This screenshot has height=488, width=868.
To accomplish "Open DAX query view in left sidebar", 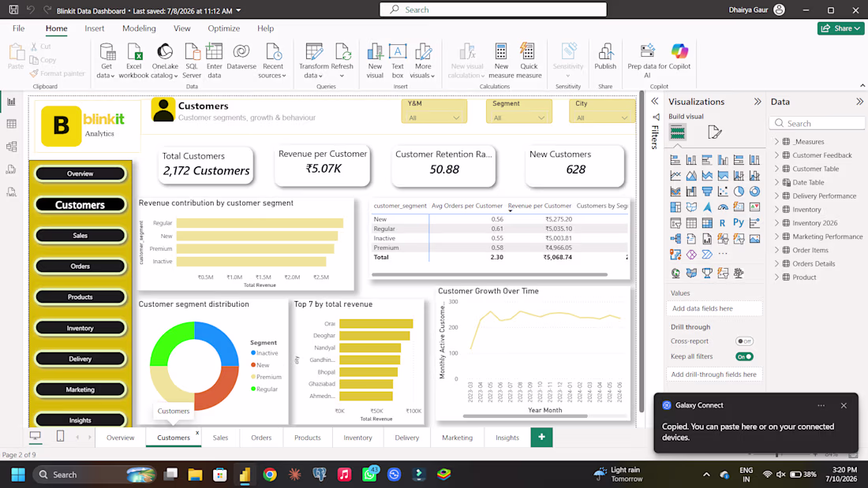I will point(11,169).
